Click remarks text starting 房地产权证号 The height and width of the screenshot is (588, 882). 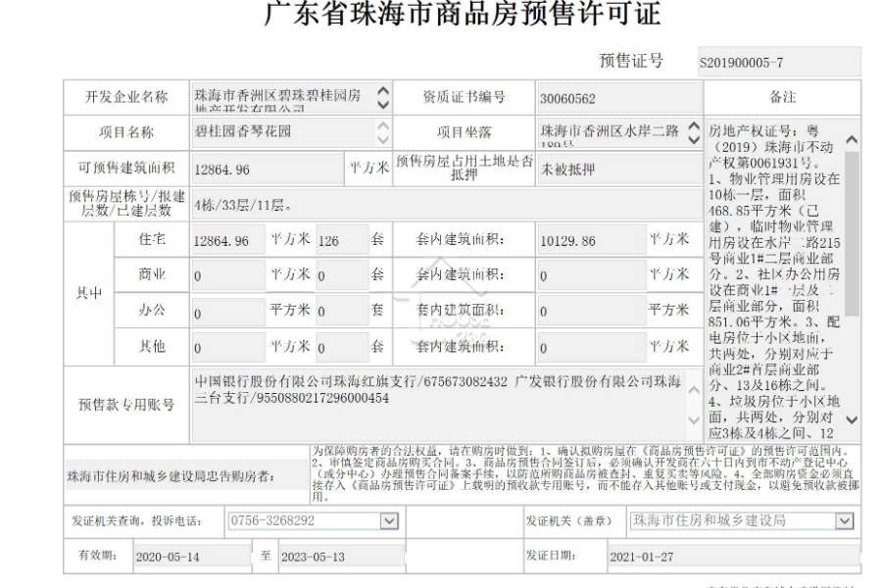point(774,281)
